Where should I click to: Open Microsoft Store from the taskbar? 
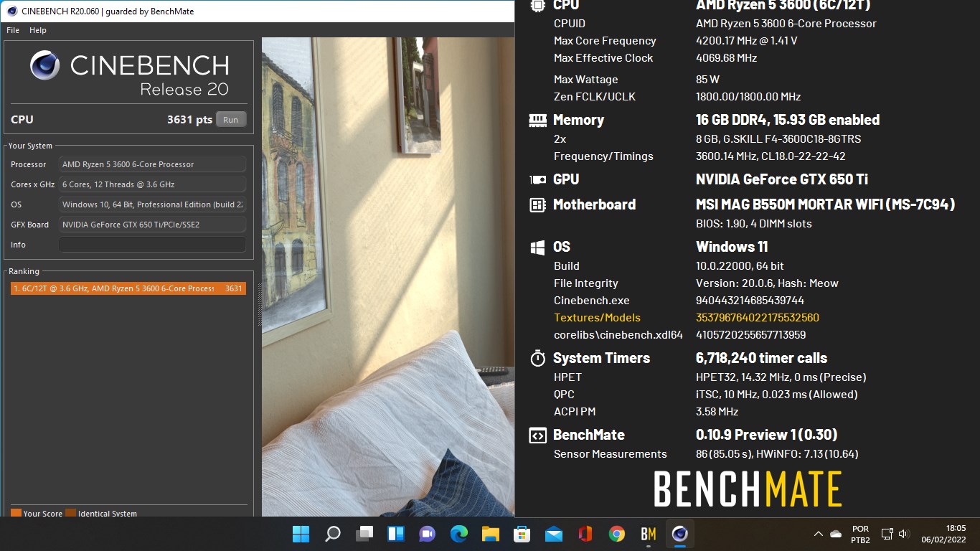(x=522, y=534)
